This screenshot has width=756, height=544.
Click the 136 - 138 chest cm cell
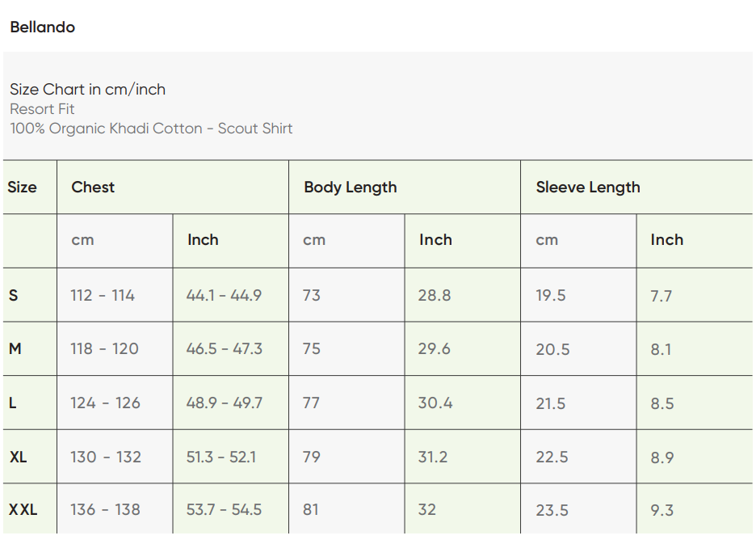(x=105, y=510)
